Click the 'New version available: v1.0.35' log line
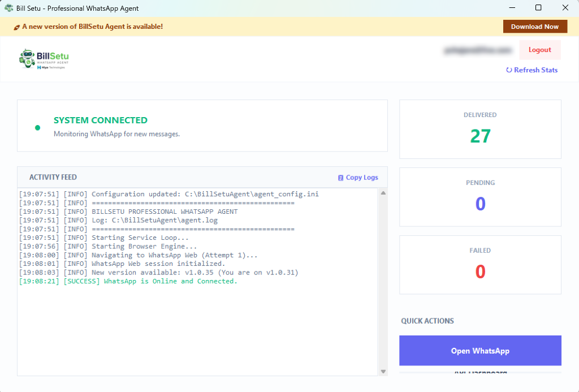This screenshot has width=579, height=392. click(x=159, y=272)
